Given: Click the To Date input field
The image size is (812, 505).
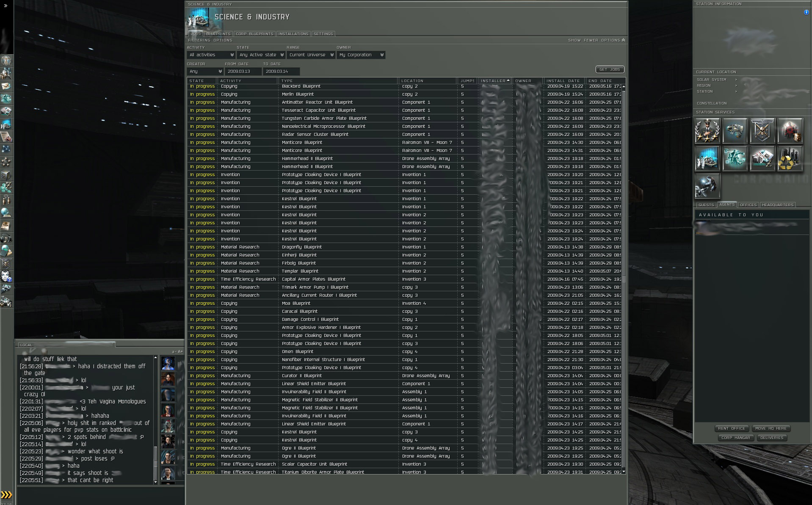Looking at the screenshot, I should click(x=281, y=72).
